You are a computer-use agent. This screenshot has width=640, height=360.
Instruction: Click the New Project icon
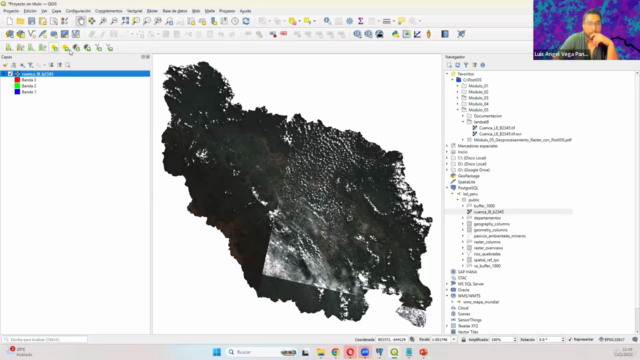(9, 21)
